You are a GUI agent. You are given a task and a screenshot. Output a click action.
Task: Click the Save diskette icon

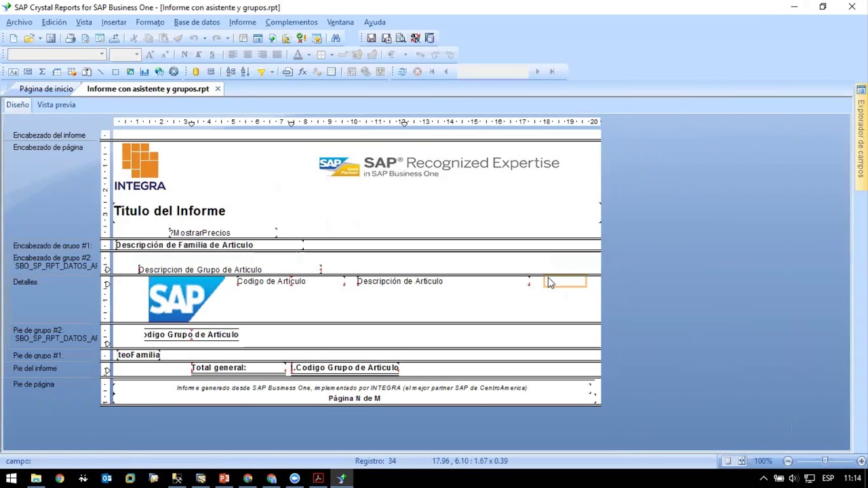tap(51, 38)
